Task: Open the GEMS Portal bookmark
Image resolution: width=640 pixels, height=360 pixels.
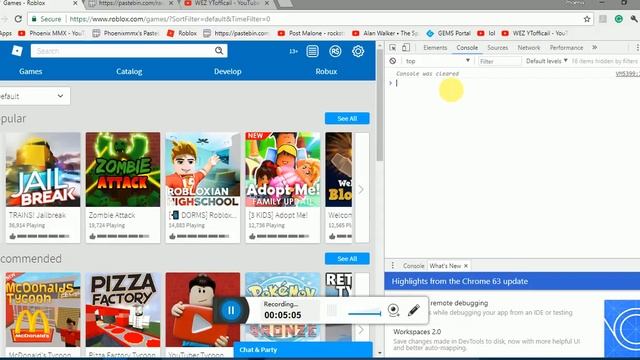Action: coord(448,33)
